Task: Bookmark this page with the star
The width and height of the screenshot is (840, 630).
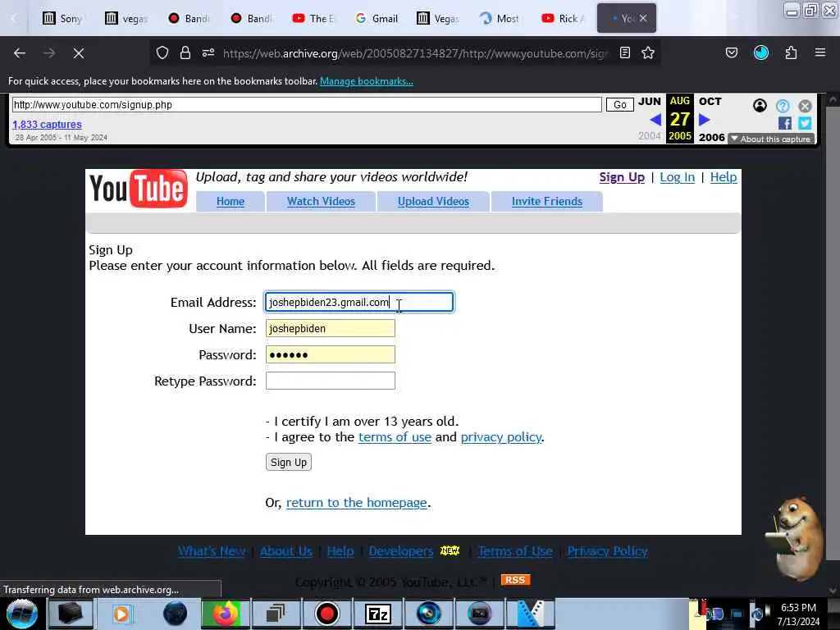Action: tap(648, 52)
